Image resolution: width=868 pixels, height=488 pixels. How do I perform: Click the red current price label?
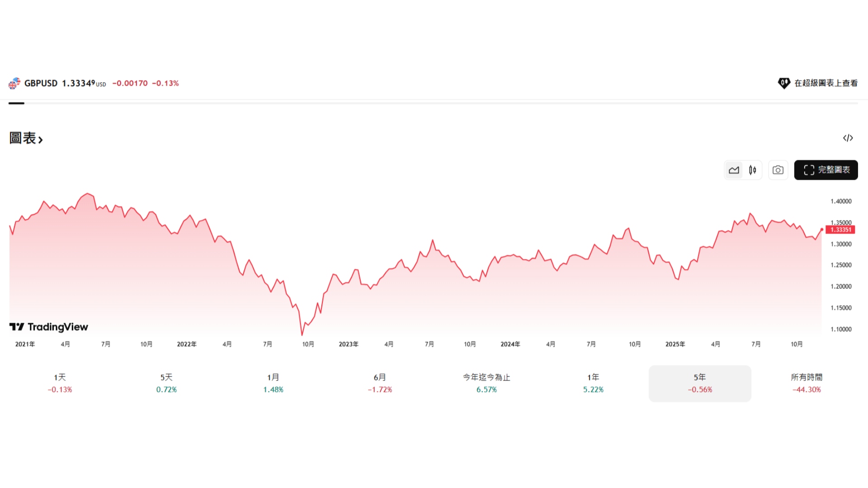[840, 230]
